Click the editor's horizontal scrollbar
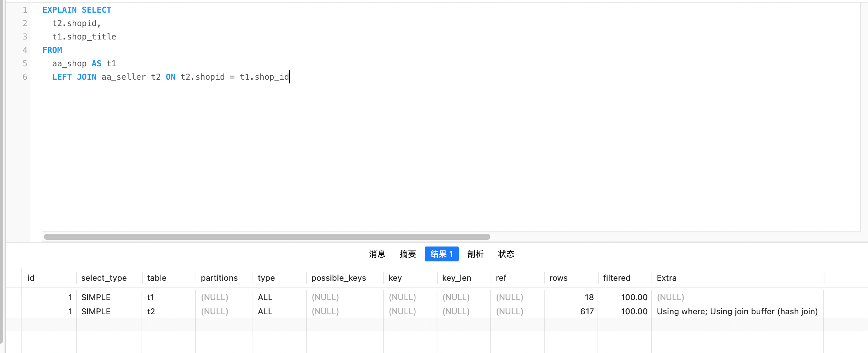 (267, 237)
